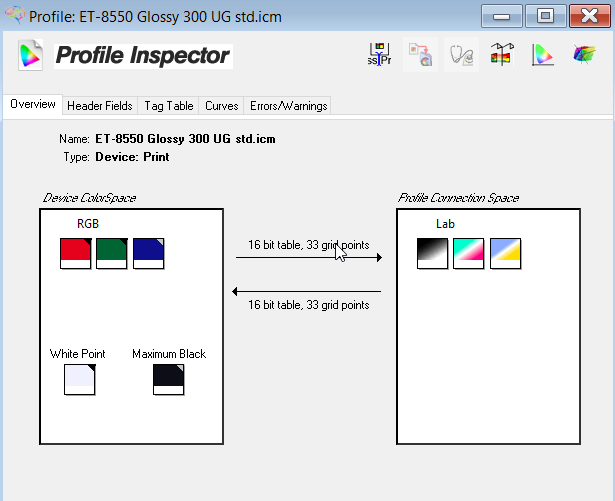The image size is (615, 501).
Task: Click the Lab a-channel teal-magenta swatch
Action: (x=469, y=253)
